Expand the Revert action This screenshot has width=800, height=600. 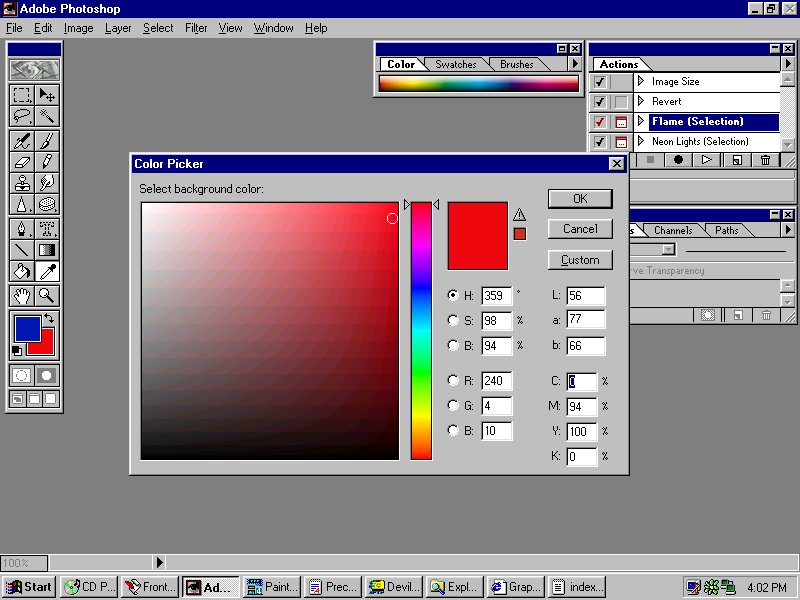click(x=641, y=101)
